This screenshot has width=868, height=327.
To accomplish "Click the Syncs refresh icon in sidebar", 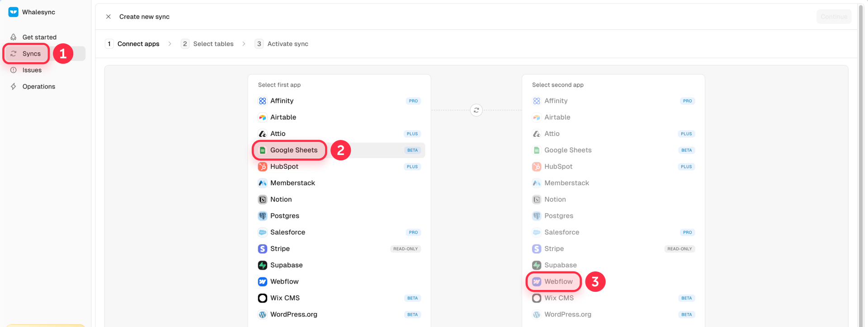I will tap(14, 54).
